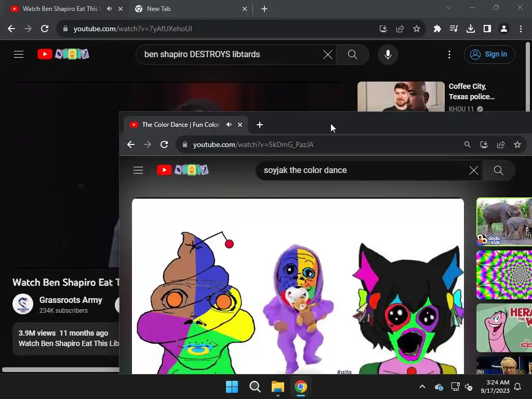This screenshot has height=399, width=532.
Task: Open 'Coffee City, Texas police' video thumbnail
Action: (401, 96)
